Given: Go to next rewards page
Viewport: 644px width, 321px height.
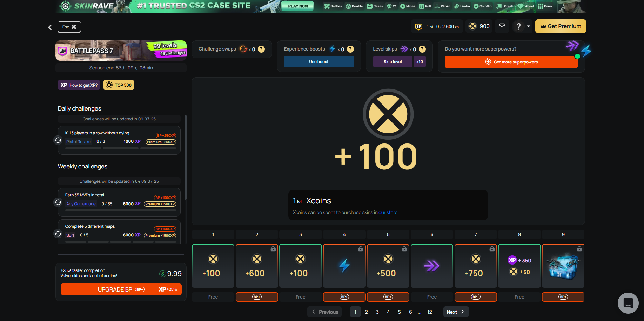Looking at the screenshot, I should point(455,312).
